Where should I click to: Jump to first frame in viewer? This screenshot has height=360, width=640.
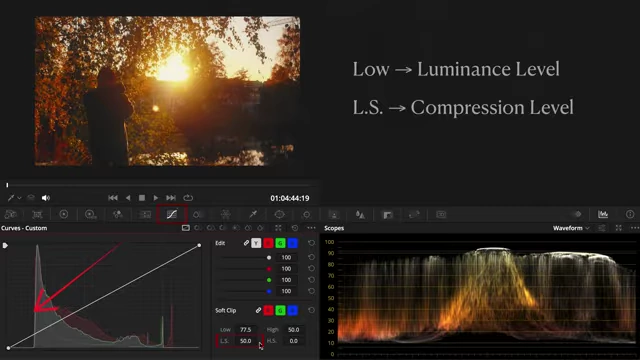pos(113,198)
